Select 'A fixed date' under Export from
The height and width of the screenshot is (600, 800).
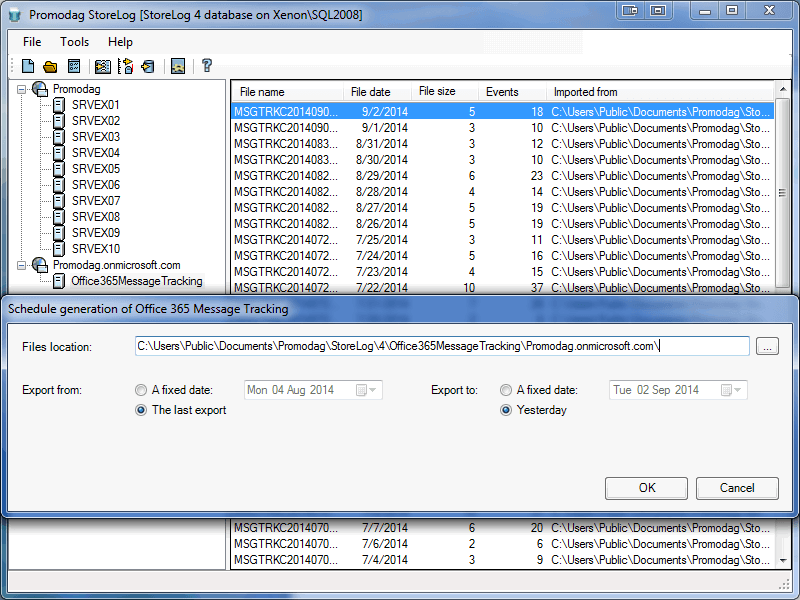tap(141, 390)
